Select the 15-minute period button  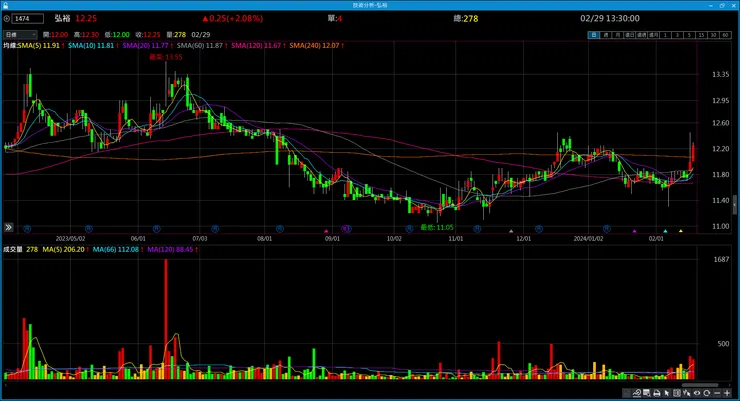[701, 35]
